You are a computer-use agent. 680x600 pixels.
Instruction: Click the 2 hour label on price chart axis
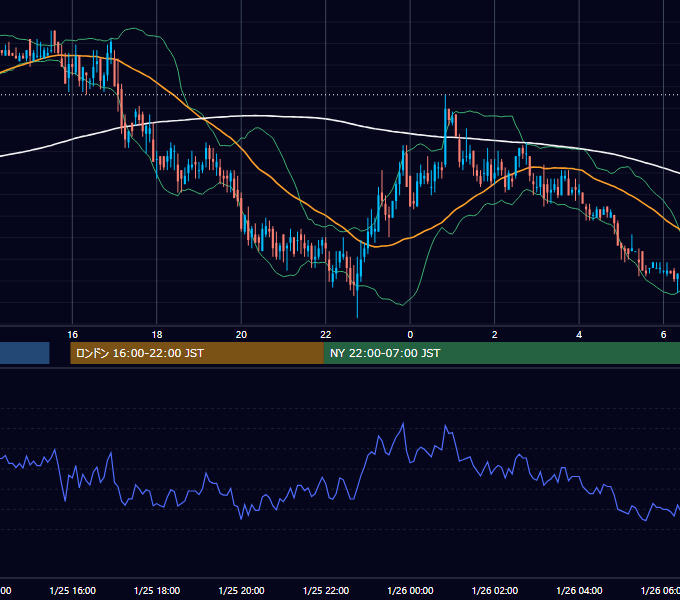(494, 335)
